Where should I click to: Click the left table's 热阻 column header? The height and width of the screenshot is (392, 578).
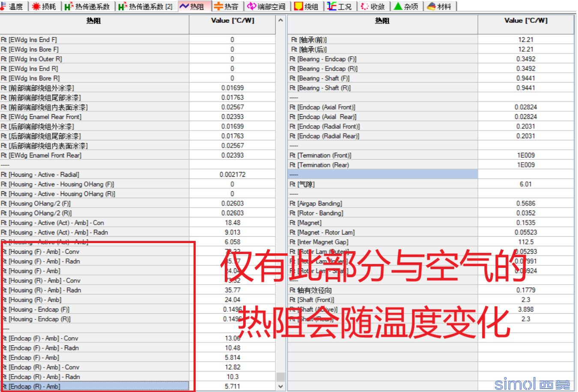pyautogui.click(x=94, y=24)
